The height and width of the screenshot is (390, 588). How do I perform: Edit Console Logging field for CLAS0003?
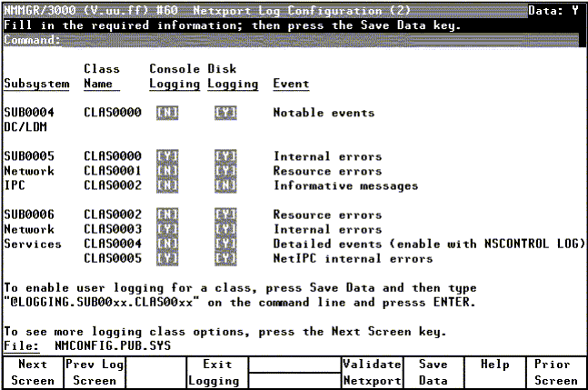(167, 229)
